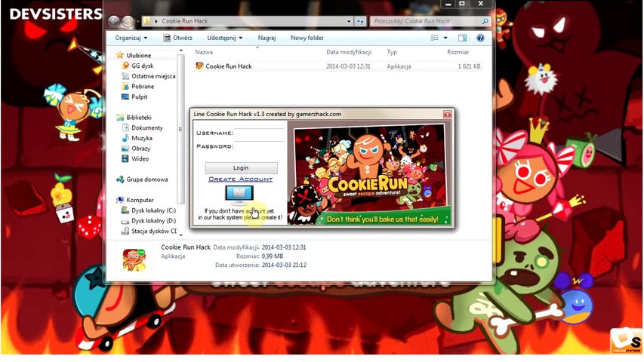Click the Login button
Viewport: 644px width, 362px height.
click(x=241, y=168)
